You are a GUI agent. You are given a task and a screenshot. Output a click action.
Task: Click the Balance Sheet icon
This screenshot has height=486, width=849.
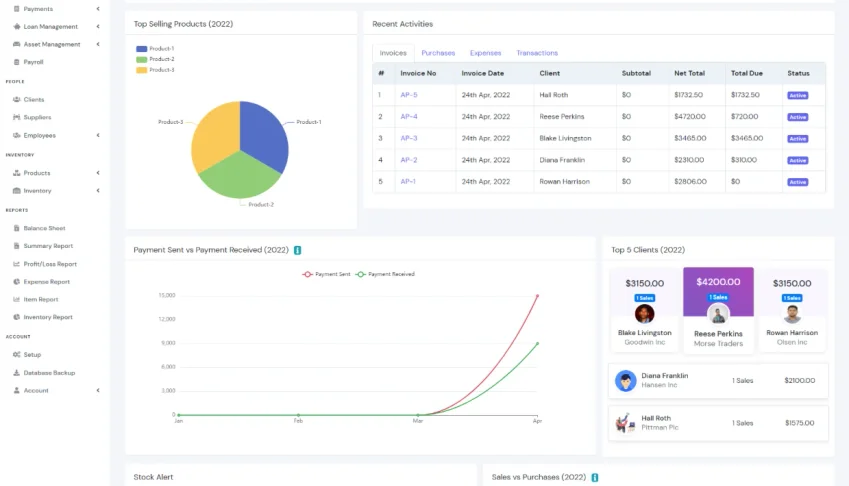(x=17, y=228)
